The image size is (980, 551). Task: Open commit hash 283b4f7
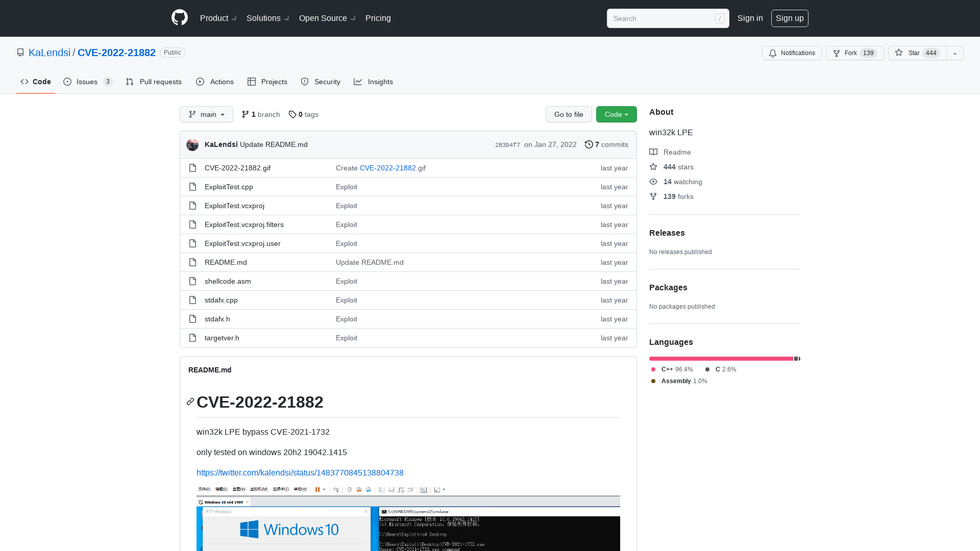click(x=507, y=145)
